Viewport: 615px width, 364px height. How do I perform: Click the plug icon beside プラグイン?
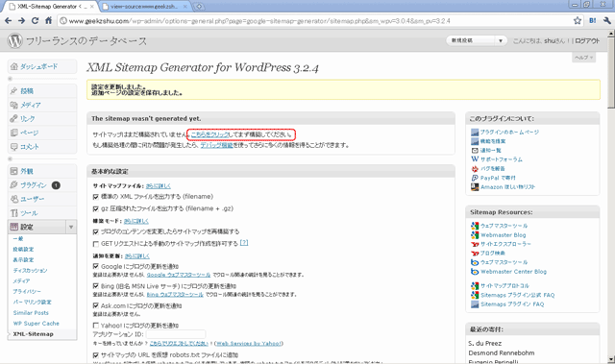pyautogui.click(x=13, y=185)
